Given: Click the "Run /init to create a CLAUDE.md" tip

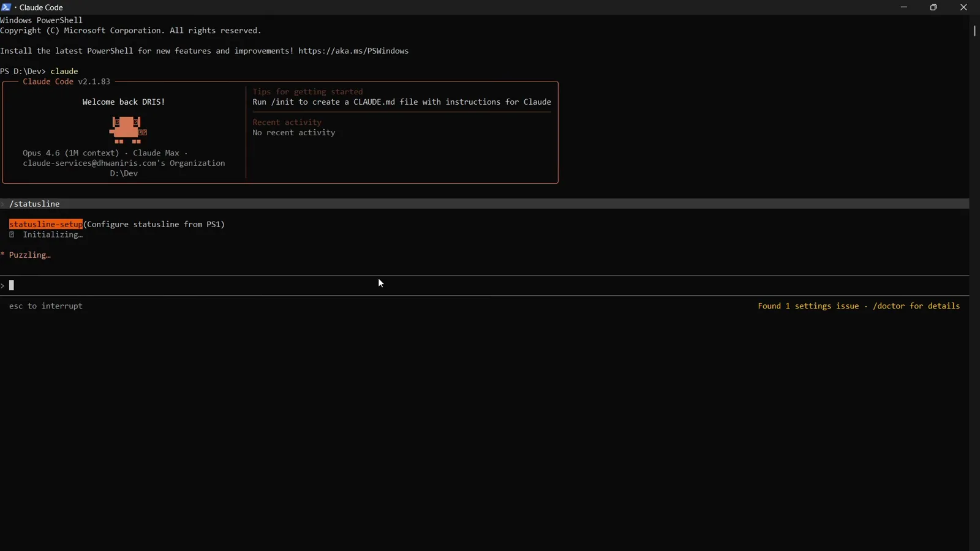Looking at the screenshot, I should (x=402, y=102).
